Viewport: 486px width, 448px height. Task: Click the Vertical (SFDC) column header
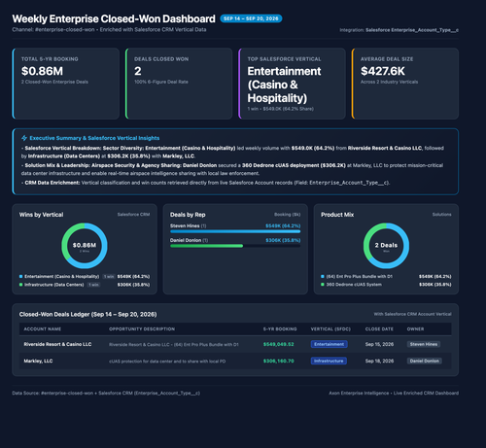[x=330, y=328]
